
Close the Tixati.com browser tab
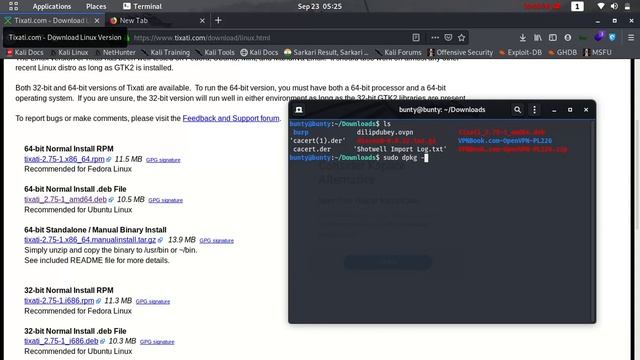click(x=97, y=20)
